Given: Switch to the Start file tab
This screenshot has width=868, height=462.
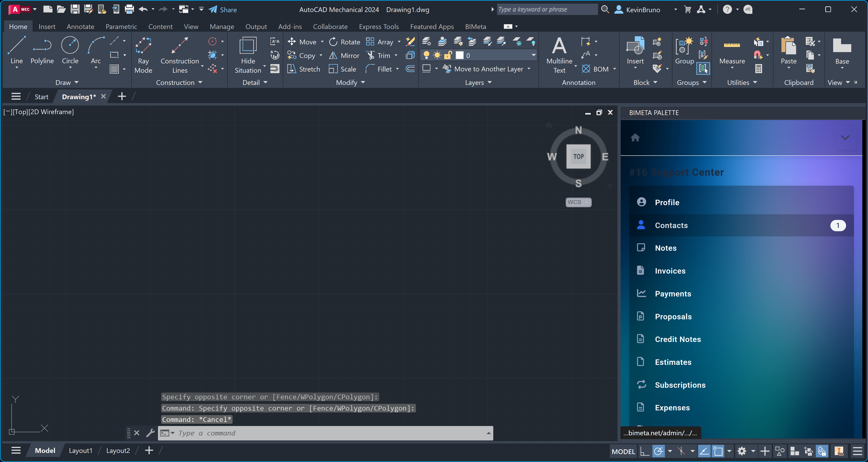Looking at the screenshot, I should [x=41, y=97].
